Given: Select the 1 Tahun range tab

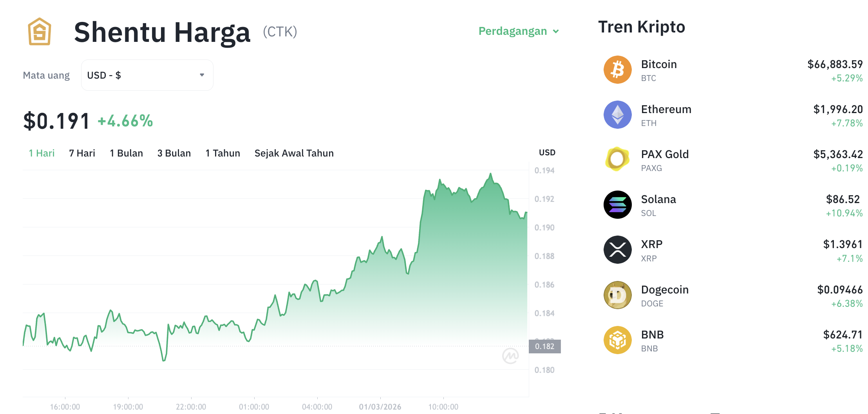Looking at the screenshot, I should tap(222, 153).
